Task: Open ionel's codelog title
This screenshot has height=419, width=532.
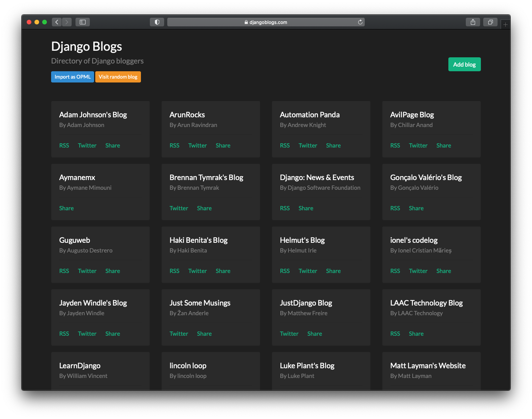Action: pyautogui.click(x=414, y=240)
